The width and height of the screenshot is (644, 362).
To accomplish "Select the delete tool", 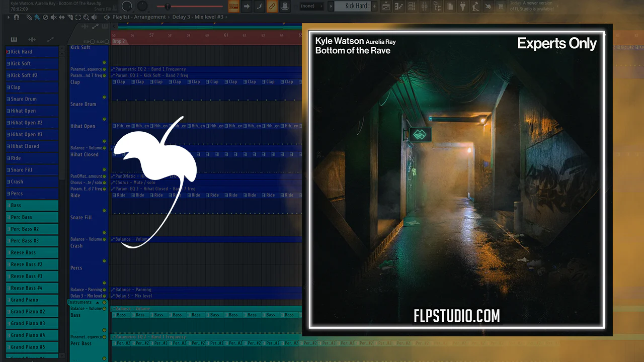I will coord(45,17).
